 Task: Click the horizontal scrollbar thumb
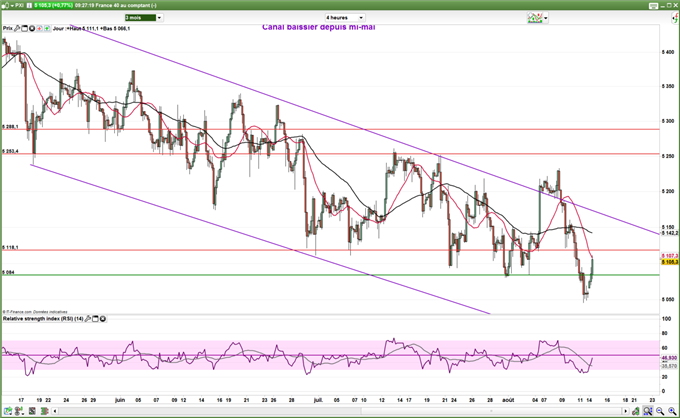[x=491, y=411]
